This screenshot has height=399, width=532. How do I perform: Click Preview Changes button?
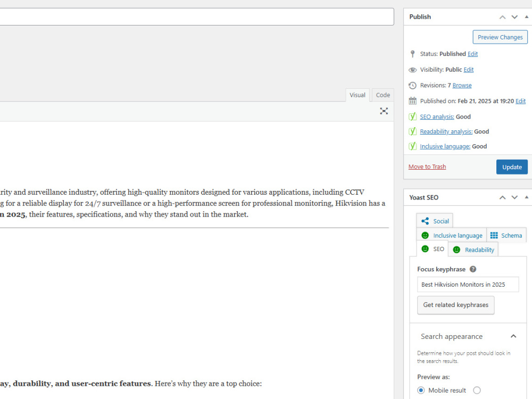pos(500,37)
